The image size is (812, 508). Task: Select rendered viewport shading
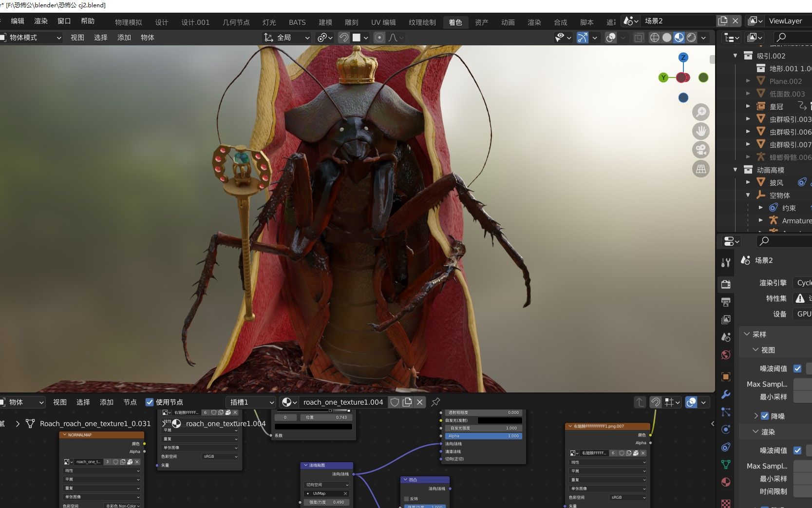coord(691,38)
